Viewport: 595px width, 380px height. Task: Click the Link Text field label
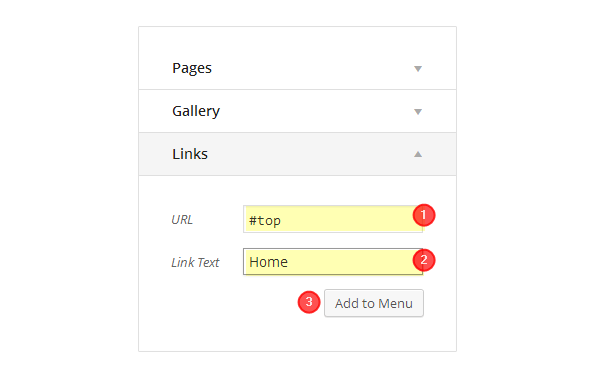[x=195, y=262]
